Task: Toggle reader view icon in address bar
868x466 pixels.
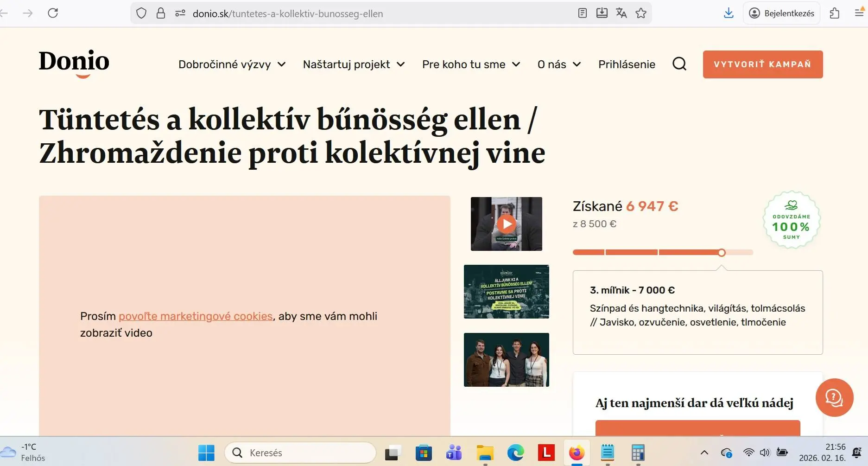Action: click(583, 13)
